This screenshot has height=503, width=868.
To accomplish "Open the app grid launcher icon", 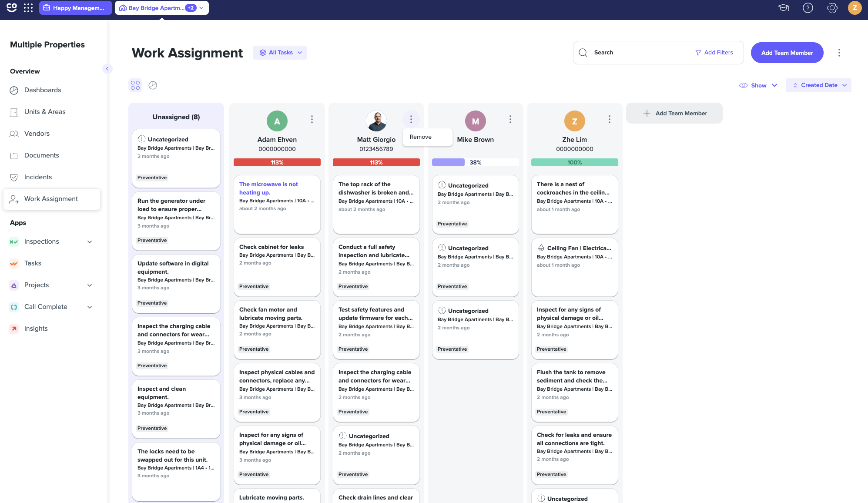I will pos(28,8).
